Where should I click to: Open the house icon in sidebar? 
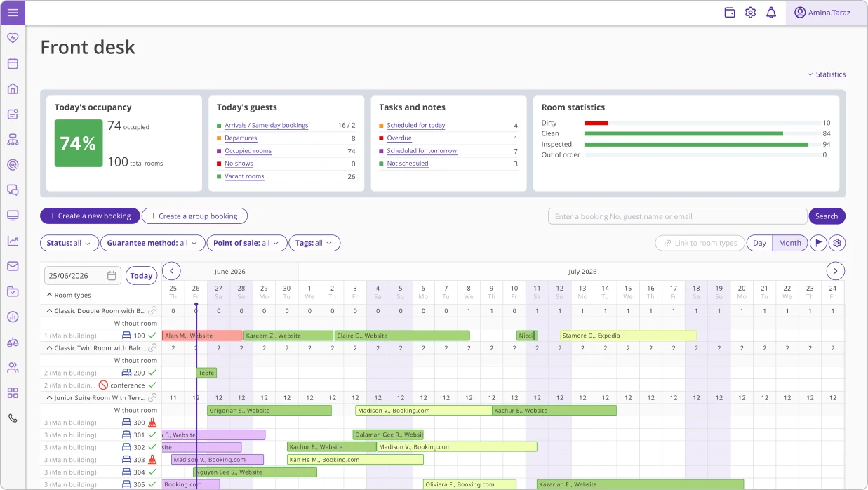click(13, 88)
